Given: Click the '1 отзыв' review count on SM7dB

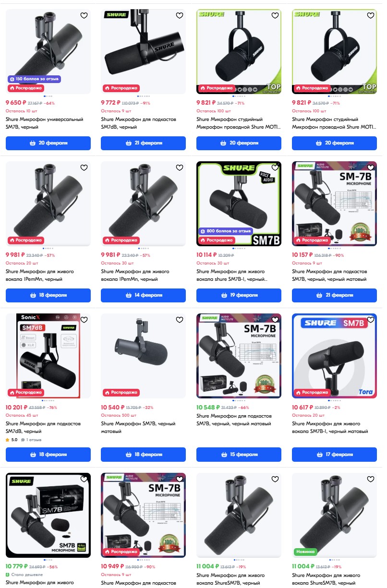Looking at the screenshot, I should (x=34, y=440).
